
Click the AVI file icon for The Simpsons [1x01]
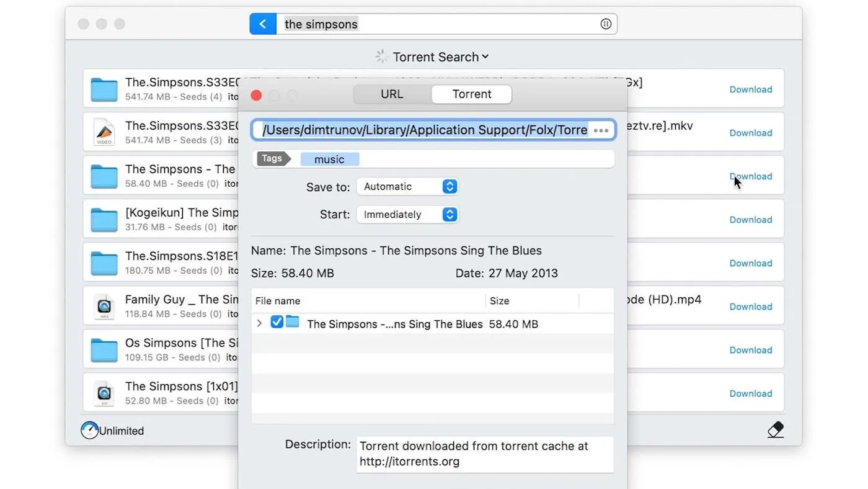click(104, 393)
